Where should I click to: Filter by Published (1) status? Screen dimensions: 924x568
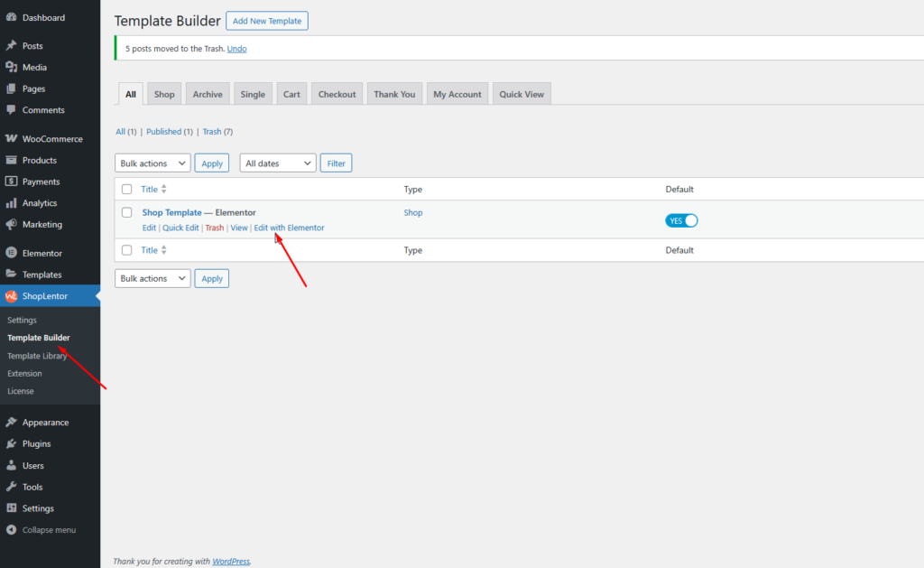pyautogui.click(x=169, y=132)
